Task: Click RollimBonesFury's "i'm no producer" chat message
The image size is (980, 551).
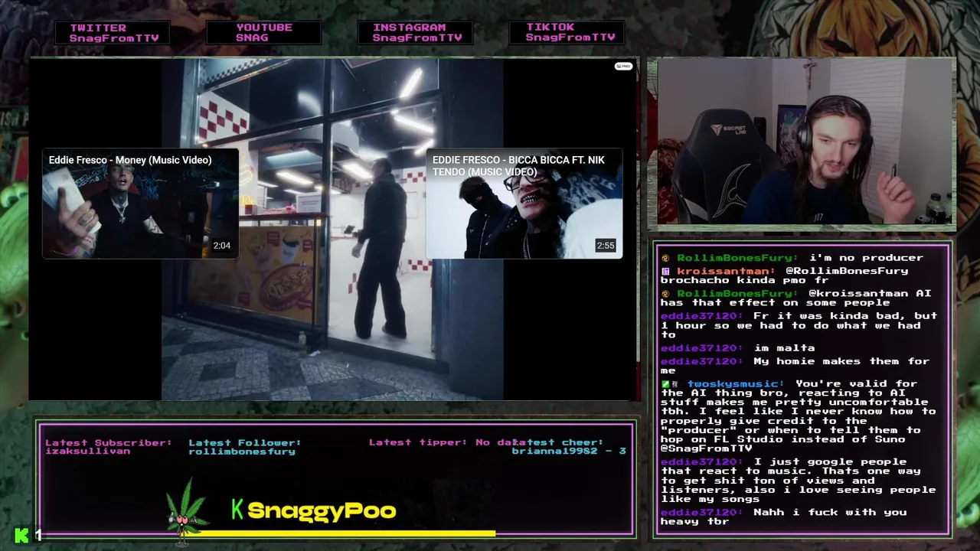Action: tap(792, 258)
